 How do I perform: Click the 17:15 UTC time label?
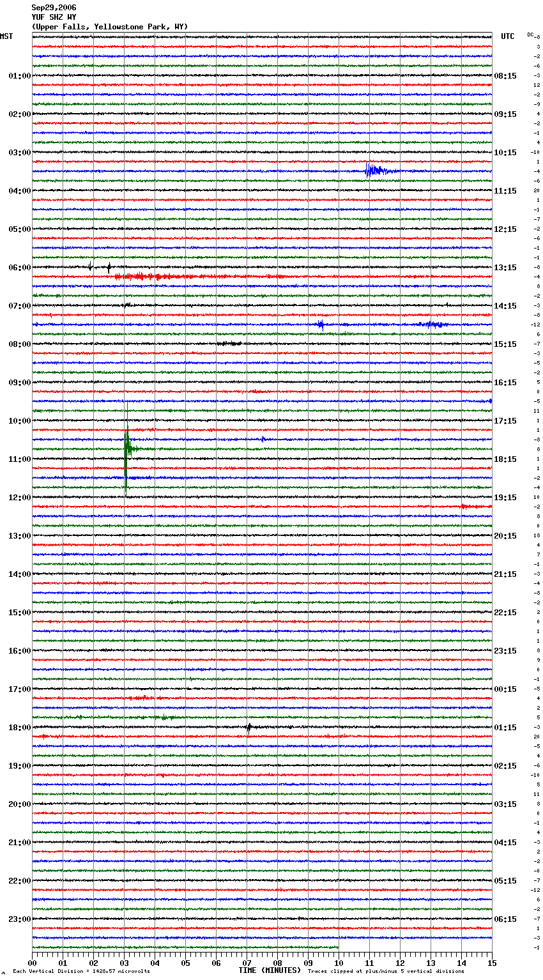(x=505, y=421)
